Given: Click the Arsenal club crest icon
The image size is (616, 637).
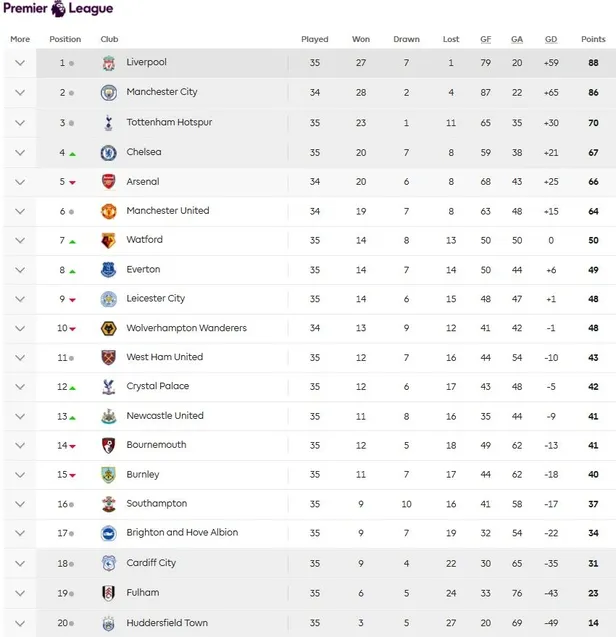Looking at the screenshot, I should [108, 182].
